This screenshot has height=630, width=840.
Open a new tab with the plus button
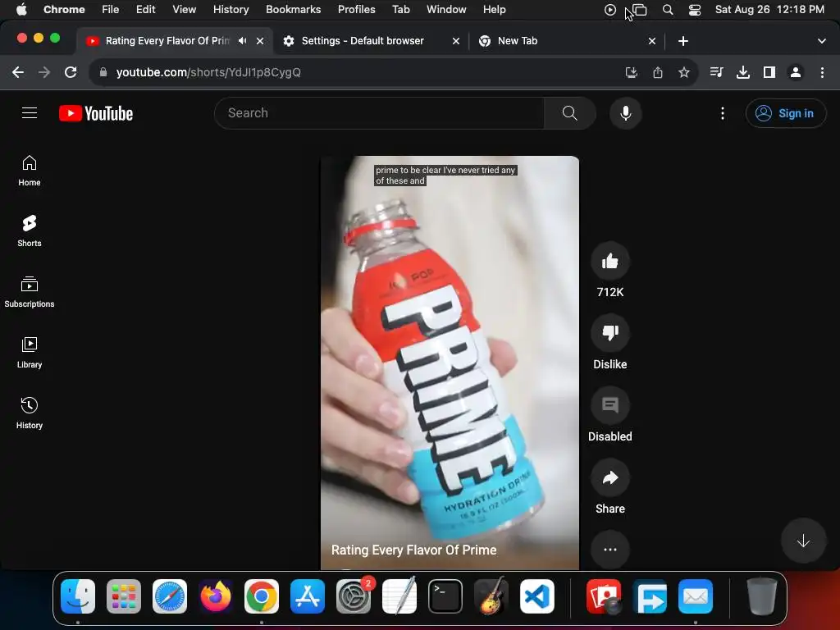tap(683, 41)
